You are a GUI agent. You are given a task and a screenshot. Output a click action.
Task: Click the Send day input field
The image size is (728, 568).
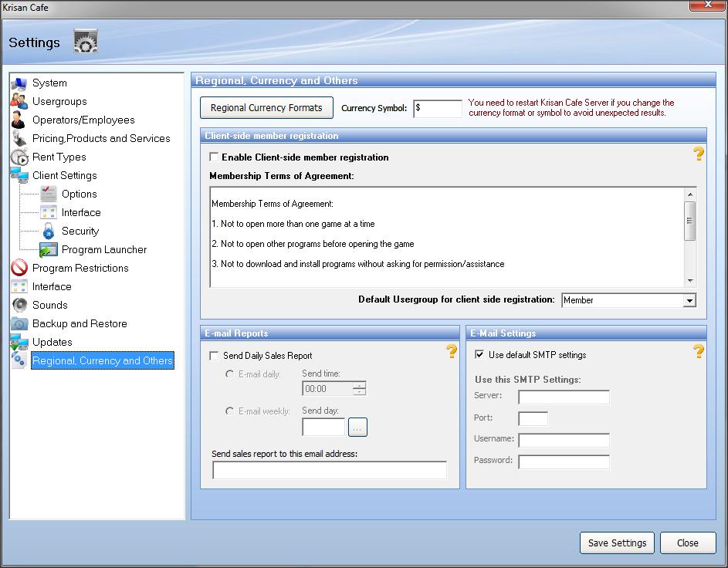click(323, 427)
